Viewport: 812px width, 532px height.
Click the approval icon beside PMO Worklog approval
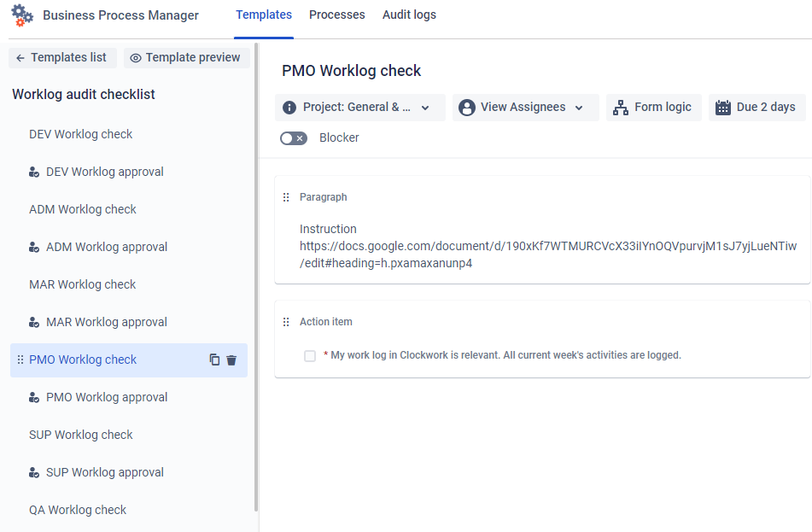tap(34, 397)
